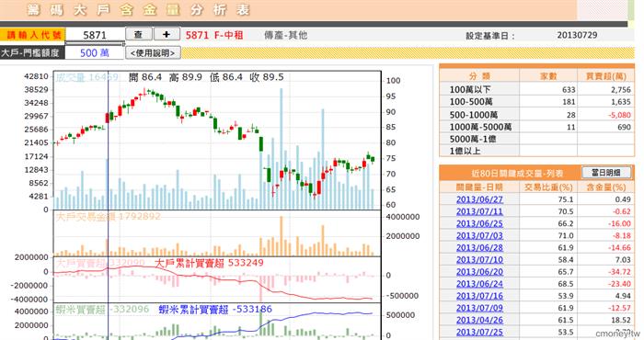
Task: Open the 2013/07/11 date link
Action: point(479,211)
